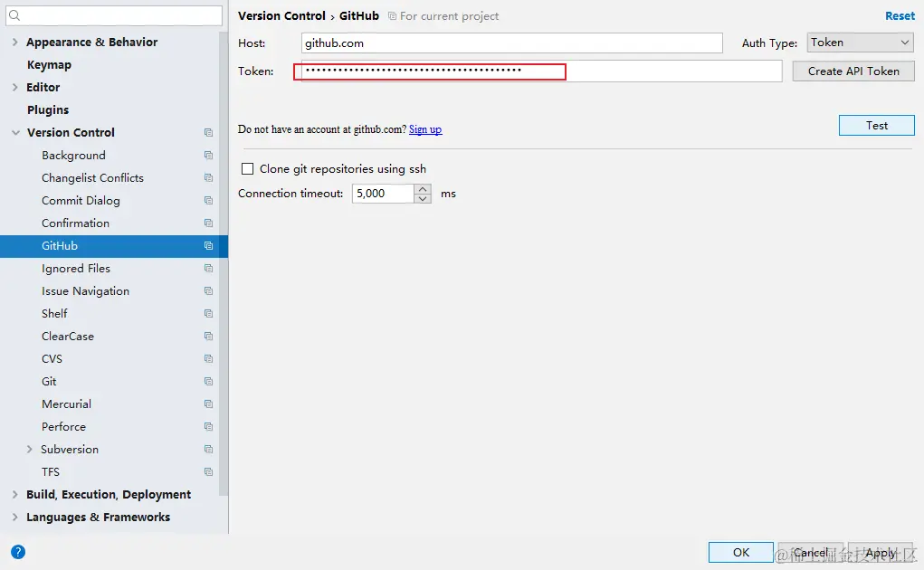The height and width of the screenshot is (570, 924).
Task: Select the highlighted GitHub settings row
Action: pyautogui.click(x=114, y=246)
